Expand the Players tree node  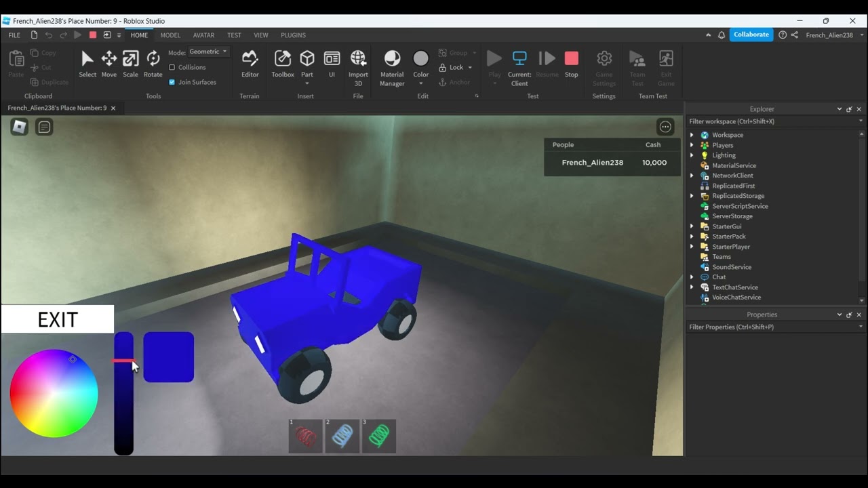point(692,145)
